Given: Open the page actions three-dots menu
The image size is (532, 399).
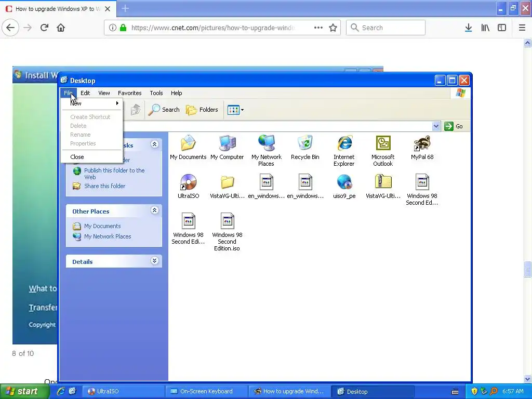Looking at the screenshot, I should [x=318, y=28].
